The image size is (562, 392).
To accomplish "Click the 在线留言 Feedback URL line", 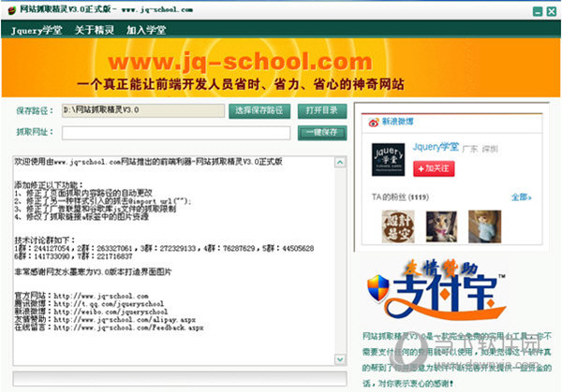I will pyautogui.click(x=109, y=327).
